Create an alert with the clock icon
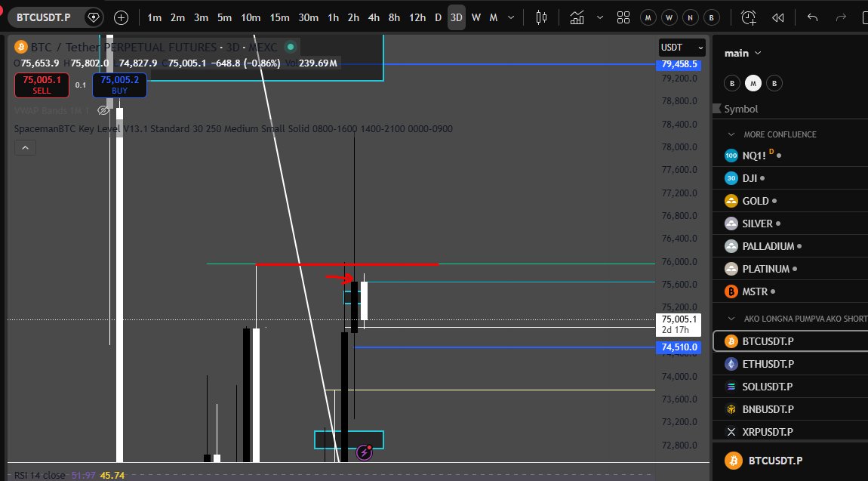Screen dimensions: 868x481 click(749, 17)
